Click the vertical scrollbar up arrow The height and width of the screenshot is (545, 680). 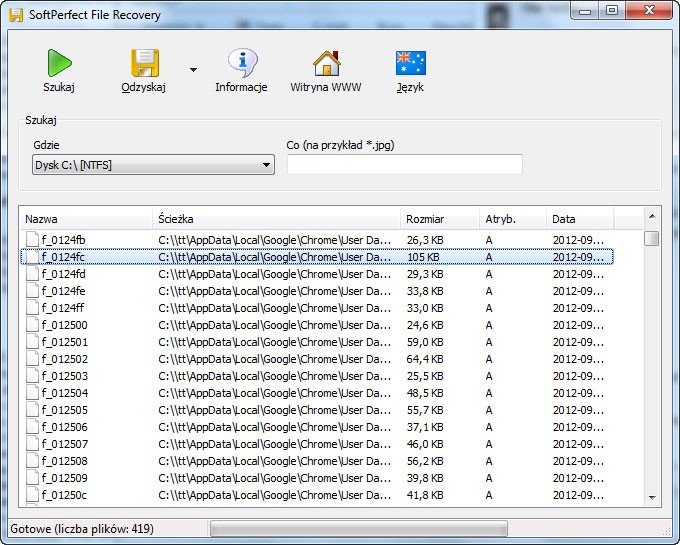[x=652, y=216]
